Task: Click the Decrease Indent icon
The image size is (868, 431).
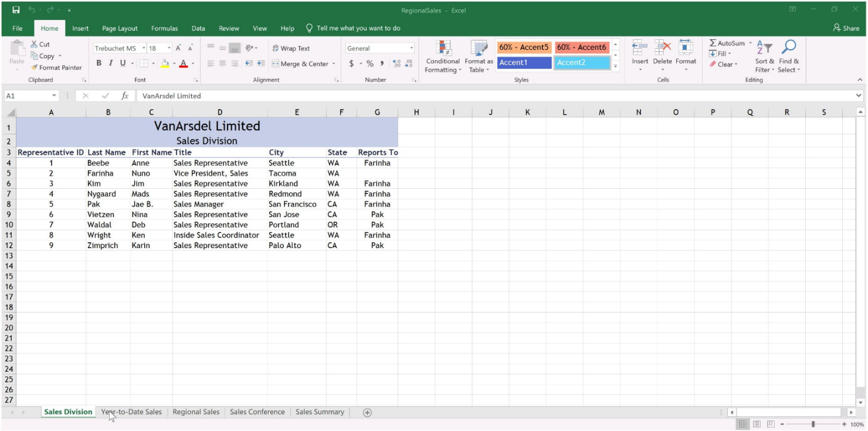Action: [x=249, y=63]
